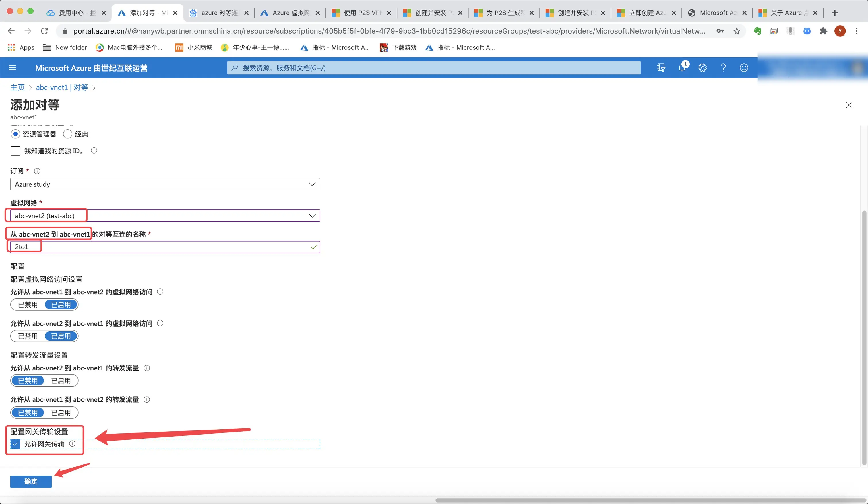Switch to the Azure 虚拟网 browser tab
This screenshot has width=868, height=504.
point(290,13)
